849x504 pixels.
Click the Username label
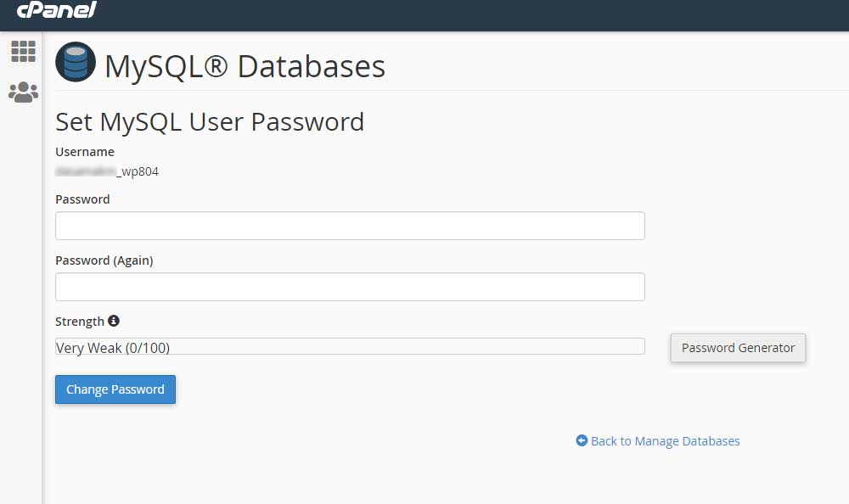click(85, 152)
